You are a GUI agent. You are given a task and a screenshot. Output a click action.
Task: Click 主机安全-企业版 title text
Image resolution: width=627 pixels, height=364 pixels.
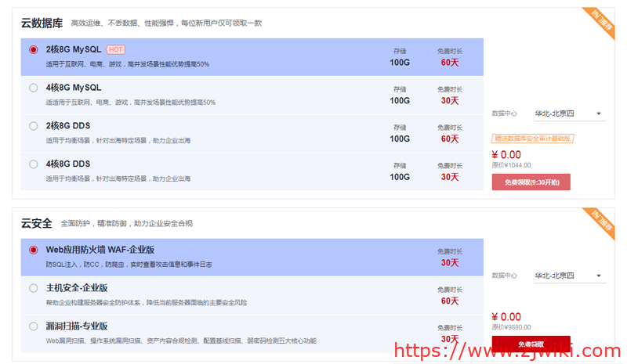(77, 288)
